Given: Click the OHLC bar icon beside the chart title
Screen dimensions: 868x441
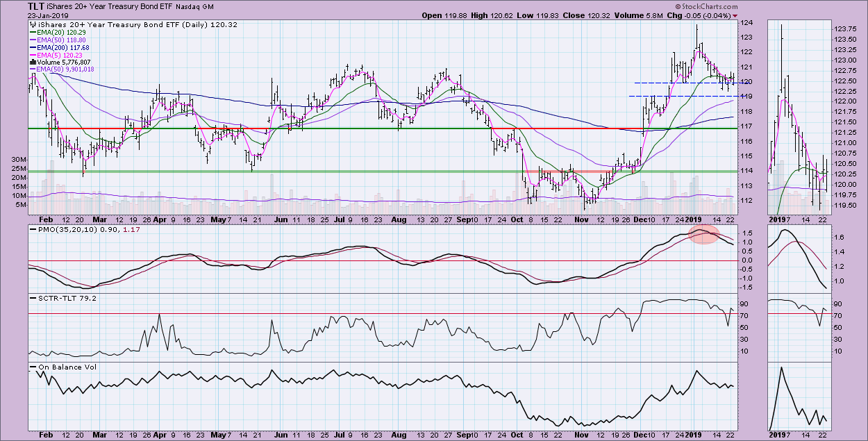Looking at the screenshot, I should [33, 24].
